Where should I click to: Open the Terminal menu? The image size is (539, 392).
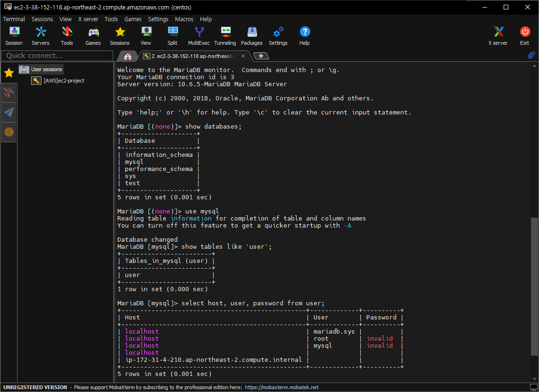14,19
